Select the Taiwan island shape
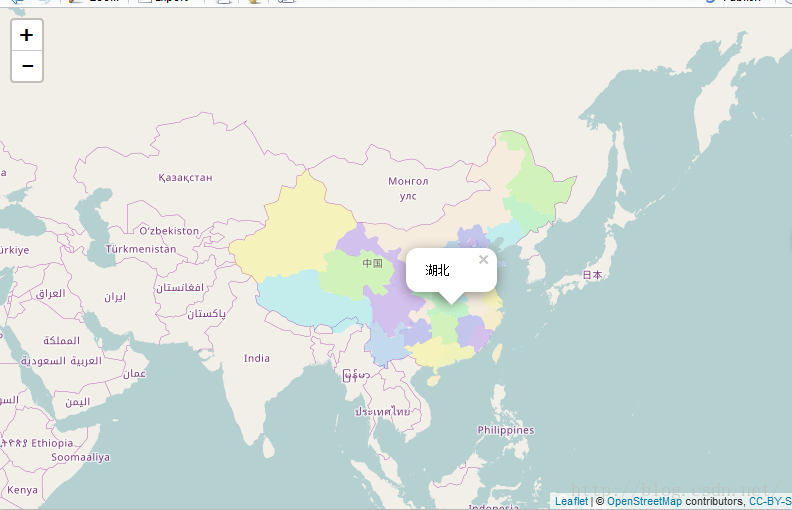This screenshot has width=792, height=510. pyautogui.click(x=498, y=353)
